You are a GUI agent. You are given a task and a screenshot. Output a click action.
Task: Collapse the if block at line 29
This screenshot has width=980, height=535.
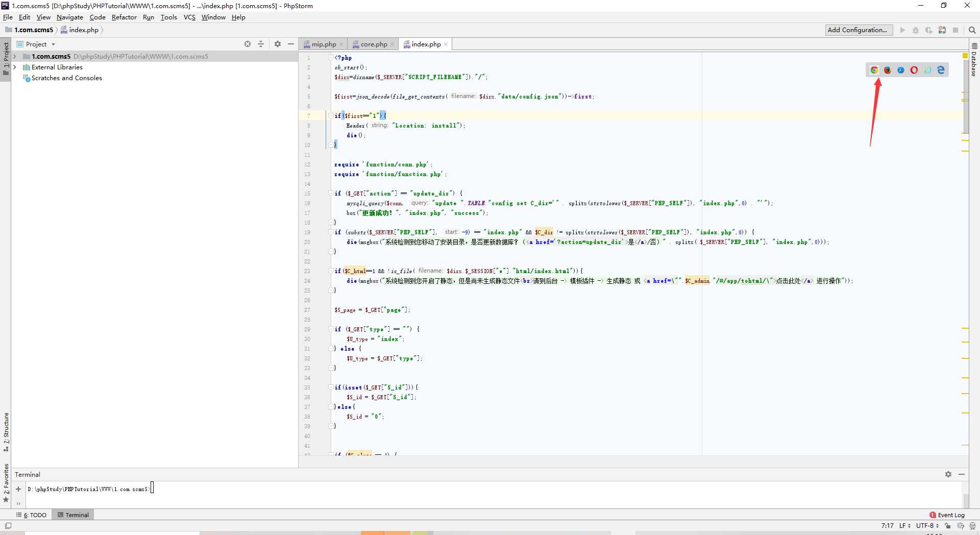[x=331, y=329]
